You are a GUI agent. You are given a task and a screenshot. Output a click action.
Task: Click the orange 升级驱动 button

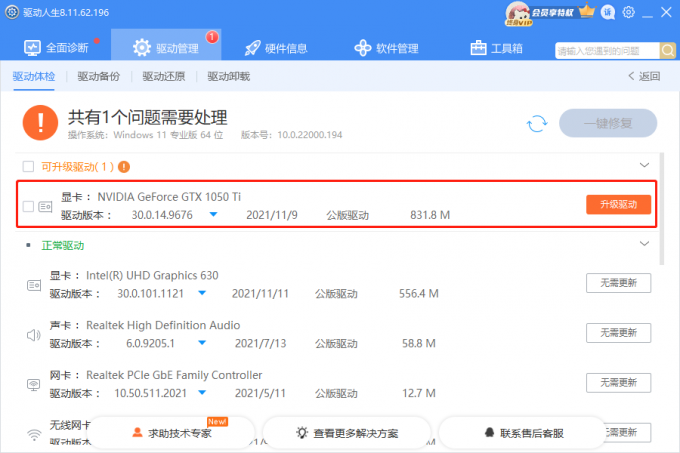pos(618,205)
